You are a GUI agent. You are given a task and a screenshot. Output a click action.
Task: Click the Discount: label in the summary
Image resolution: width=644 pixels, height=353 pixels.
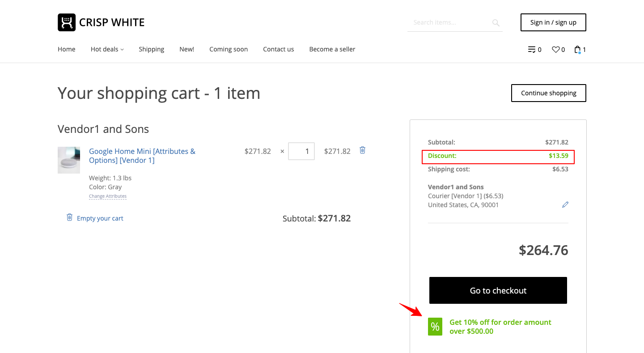pos(442,156)
